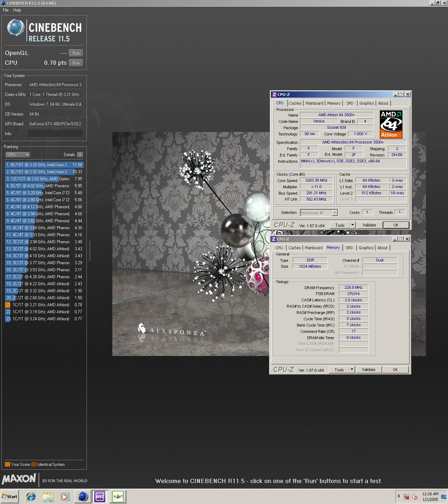The width and height of the screenshot is (448, 504).
Task: Click Validate in upper CPU-Z window
Action: (x=369, y=225)
